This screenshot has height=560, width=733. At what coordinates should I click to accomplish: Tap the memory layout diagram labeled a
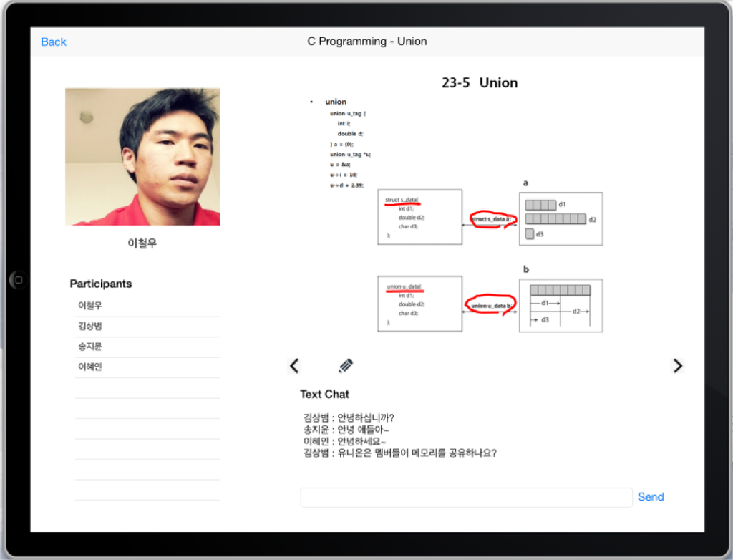pos(560,218)
